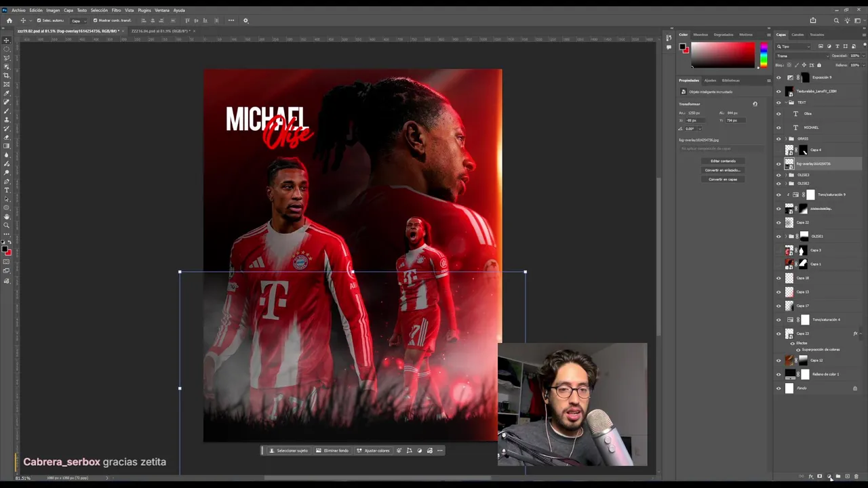The height and width of the screenshot is (488, 868).
Task: Click Convertir en enlazado button
Action: tap(723, 170)
